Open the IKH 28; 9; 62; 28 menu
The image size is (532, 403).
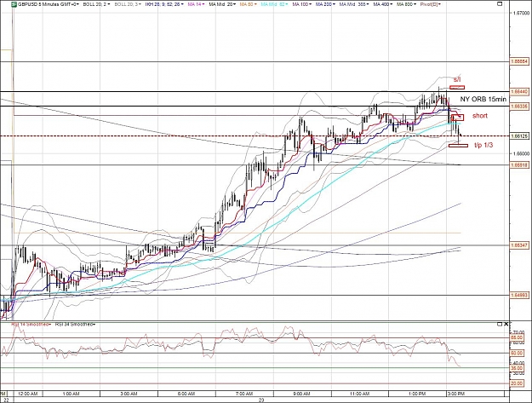(164, 4)
